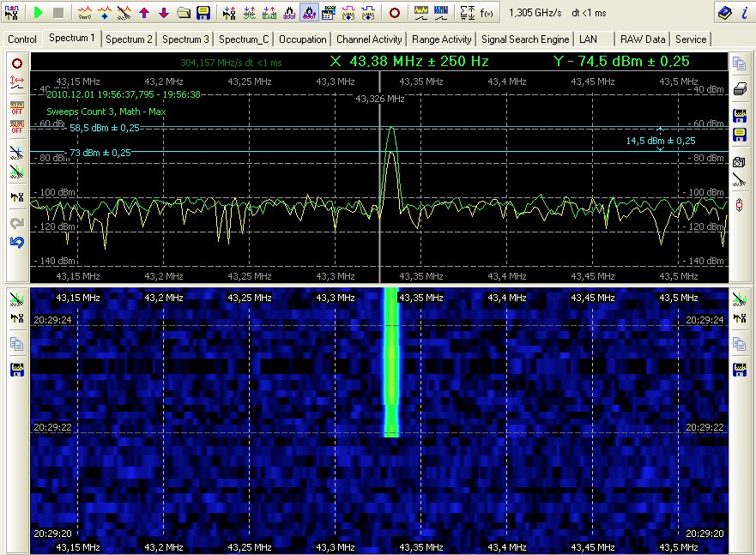Click the red vertical double arrow icon
Screen dimensions: 756x555
(x=739, y=205)
